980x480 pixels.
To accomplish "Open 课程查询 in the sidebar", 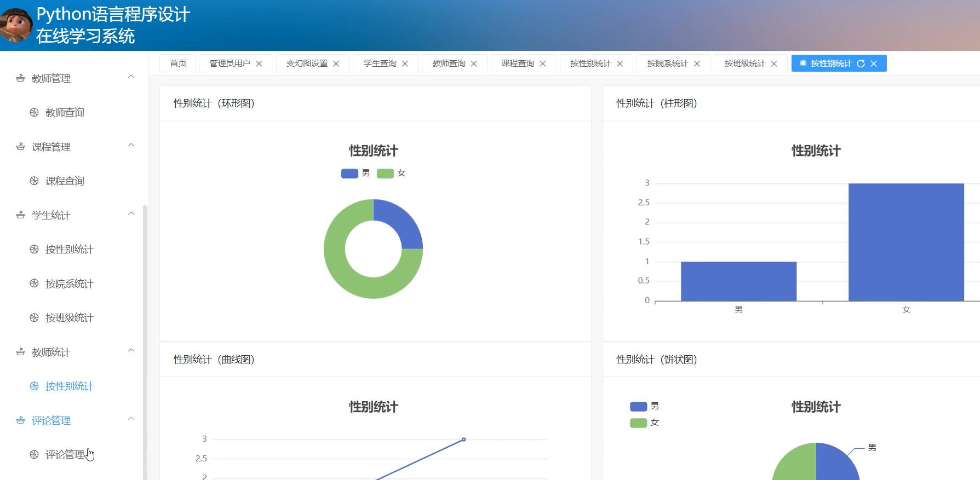I will [x=65, y=181].
